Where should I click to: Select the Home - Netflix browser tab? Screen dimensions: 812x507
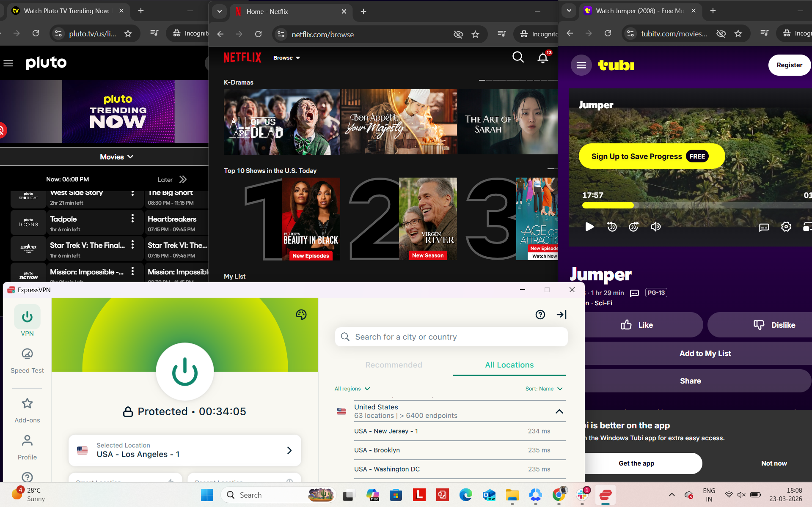(x=291, y=12)
